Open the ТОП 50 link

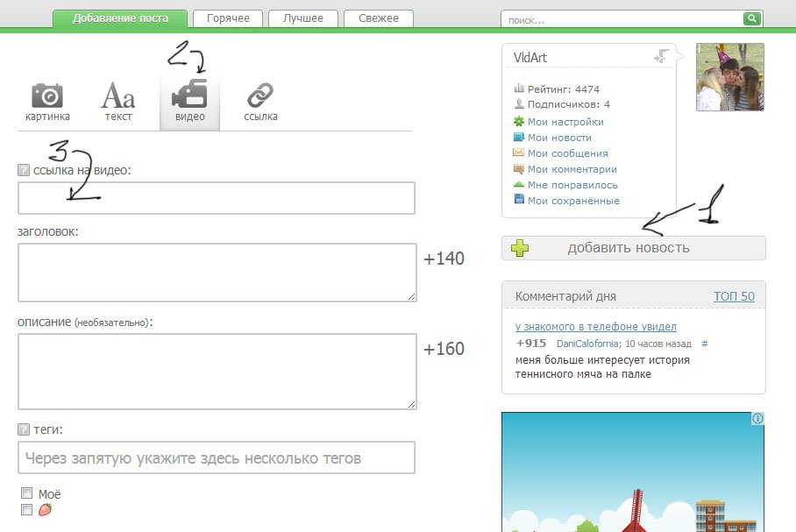coord(734,296)
